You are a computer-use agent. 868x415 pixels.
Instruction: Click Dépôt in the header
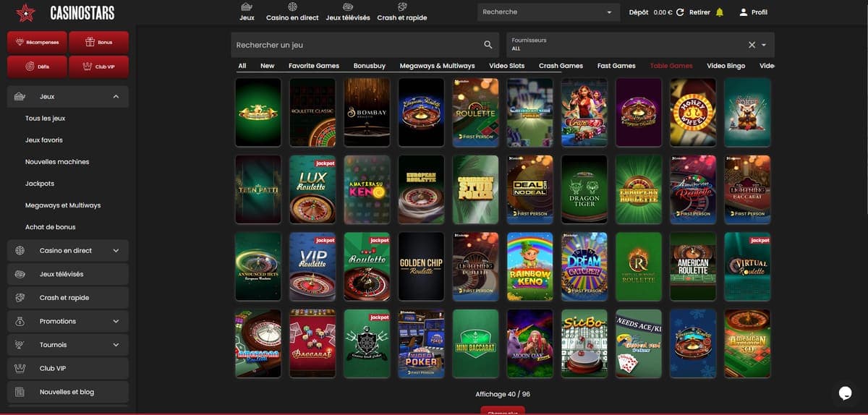tap(639, 12)
